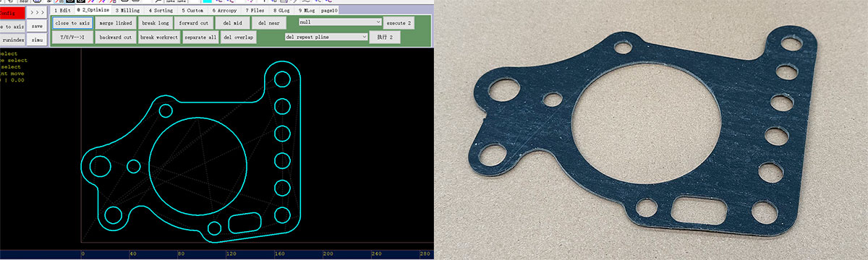Switch to the 3 Milling tab
Screen dimensions: 868x260
tap(127, 11)
